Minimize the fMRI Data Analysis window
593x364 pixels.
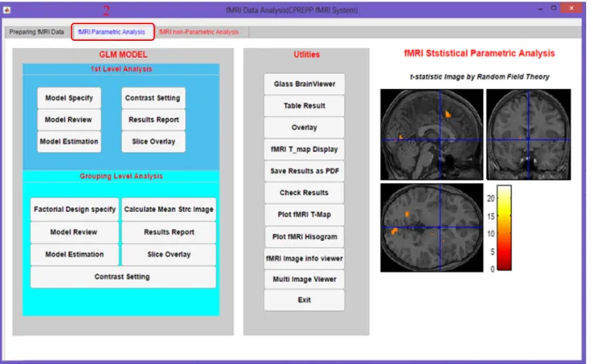point(541,8)
